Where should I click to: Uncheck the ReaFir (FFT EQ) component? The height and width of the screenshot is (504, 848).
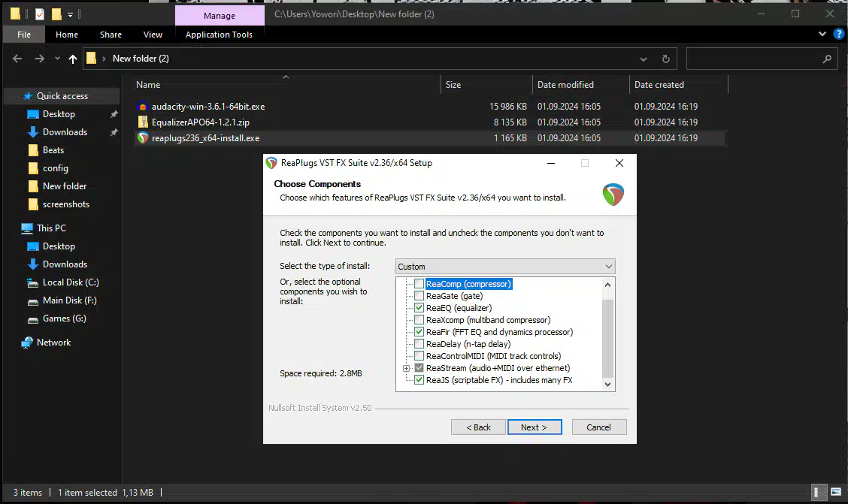[419, 332]
